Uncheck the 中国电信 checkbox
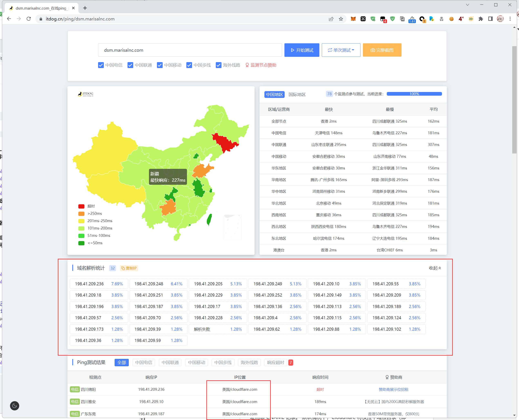 pyautogui.click(x=101, y=65)
